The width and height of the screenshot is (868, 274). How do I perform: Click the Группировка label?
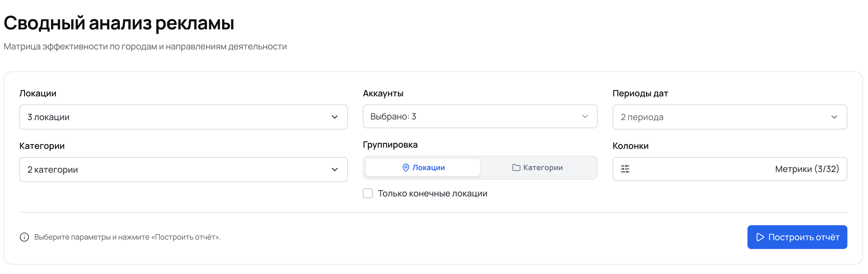tap(390, 145)
